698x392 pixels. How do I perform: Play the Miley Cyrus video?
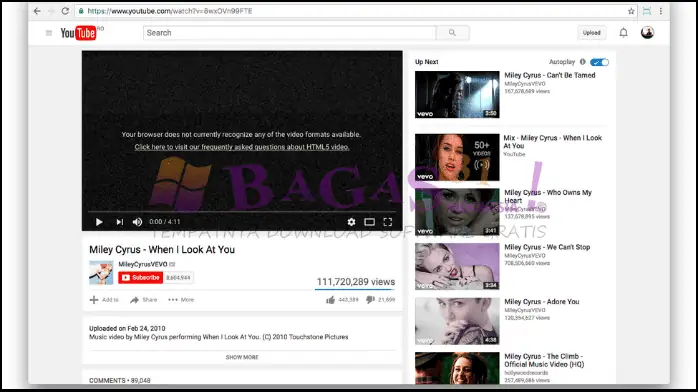(99, 222)
